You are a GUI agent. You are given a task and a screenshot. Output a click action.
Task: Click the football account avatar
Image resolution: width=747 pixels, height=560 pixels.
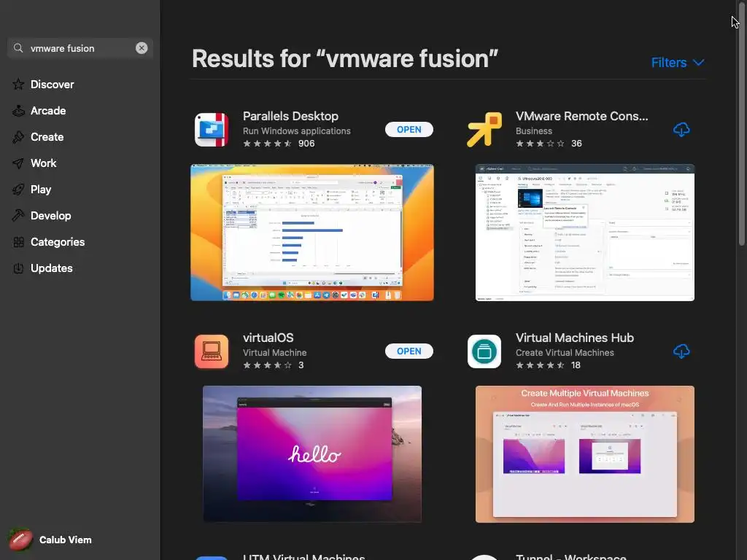coord(20,540)
